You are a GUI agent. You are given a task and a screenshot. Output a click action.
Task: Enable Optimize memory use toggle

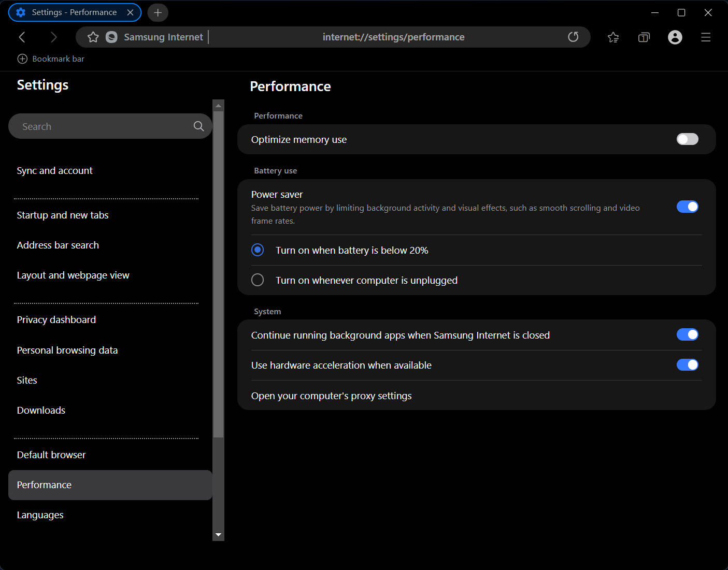coord(687,139)
